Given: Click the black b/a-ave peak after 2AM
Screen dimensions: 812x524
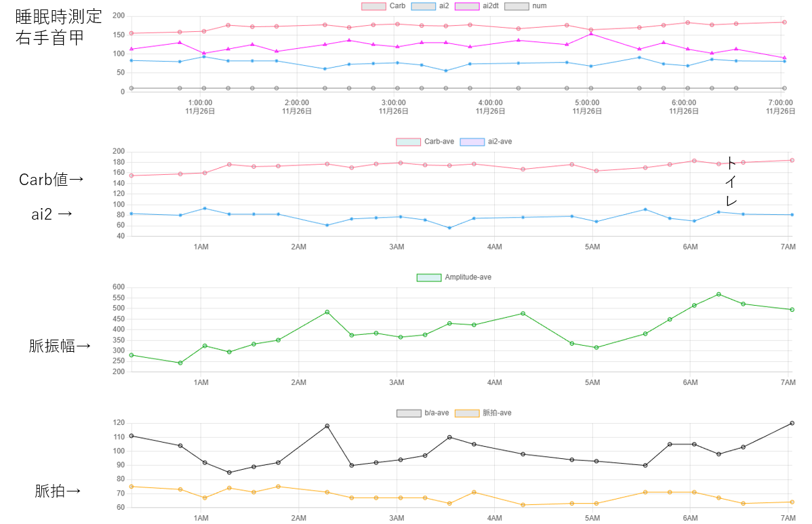Looking at the screenshot, I should click(327, 426).
